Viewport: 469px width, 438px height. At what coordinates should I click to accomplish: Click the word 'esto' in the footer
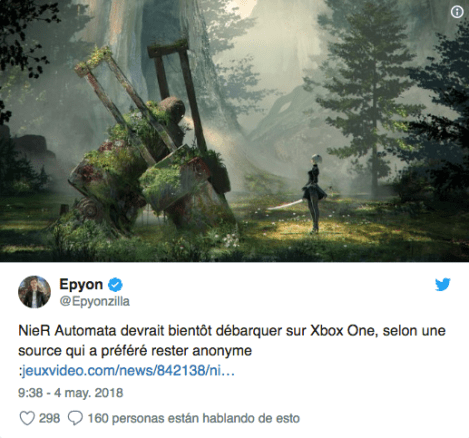pos(288,418)
